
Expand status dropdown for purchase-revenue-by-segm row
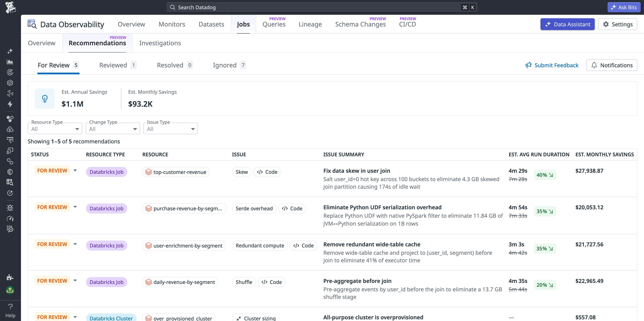pos(75,207)
